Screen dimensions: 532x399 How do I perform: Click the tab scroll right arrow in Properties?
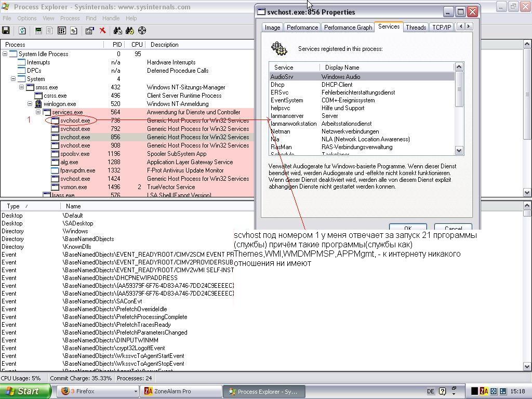[x=469, y=26]
